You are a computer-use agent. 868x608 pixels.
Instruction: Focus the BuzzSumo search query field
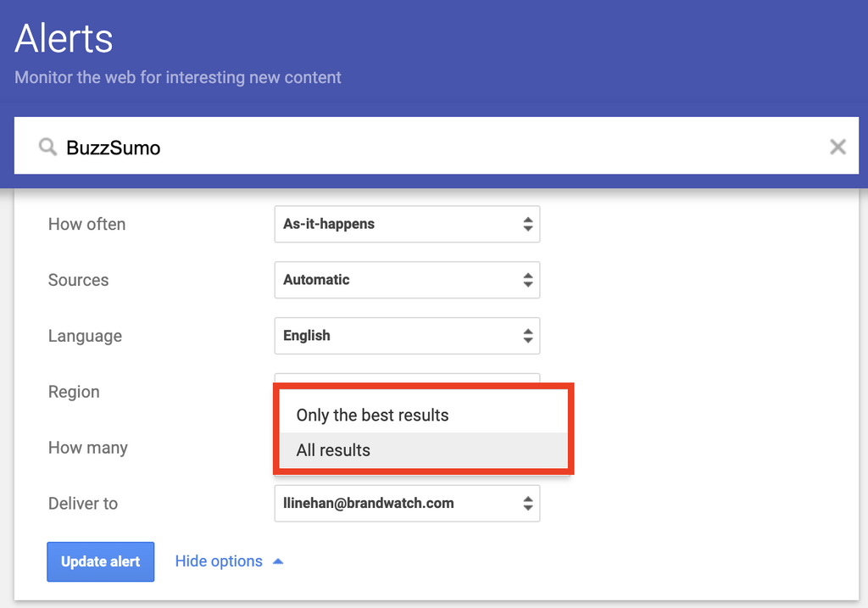424,148
